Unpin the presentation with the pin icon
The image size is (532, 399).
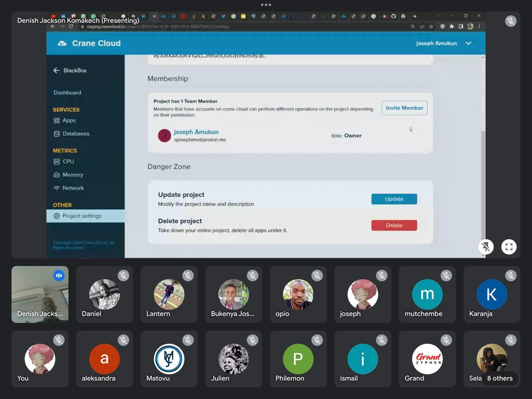point(486,247)
